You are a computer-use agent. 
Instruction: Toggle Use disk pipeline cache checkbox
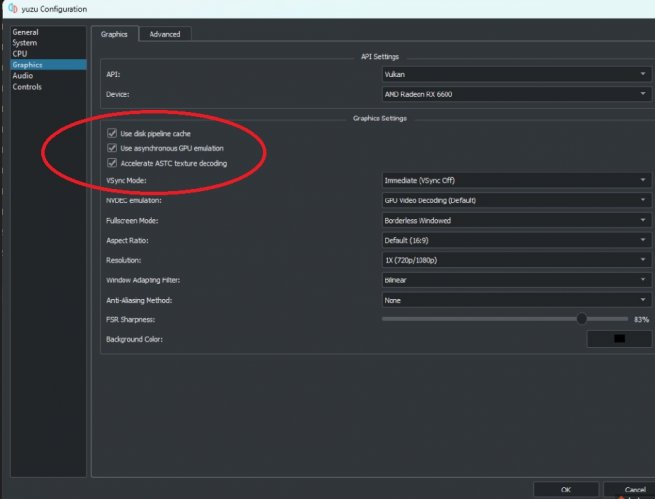click(x=112, y=133)
